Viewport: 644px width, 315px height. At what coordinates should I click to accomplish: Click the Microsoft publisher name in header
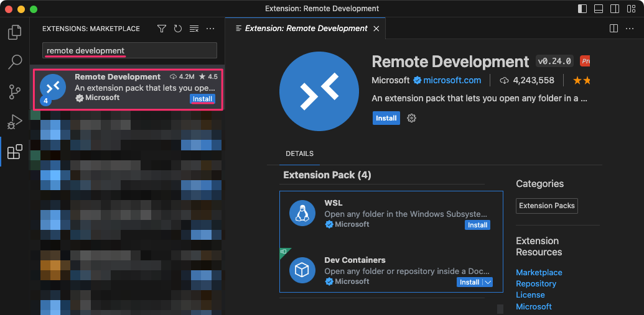tap(391, 80)
